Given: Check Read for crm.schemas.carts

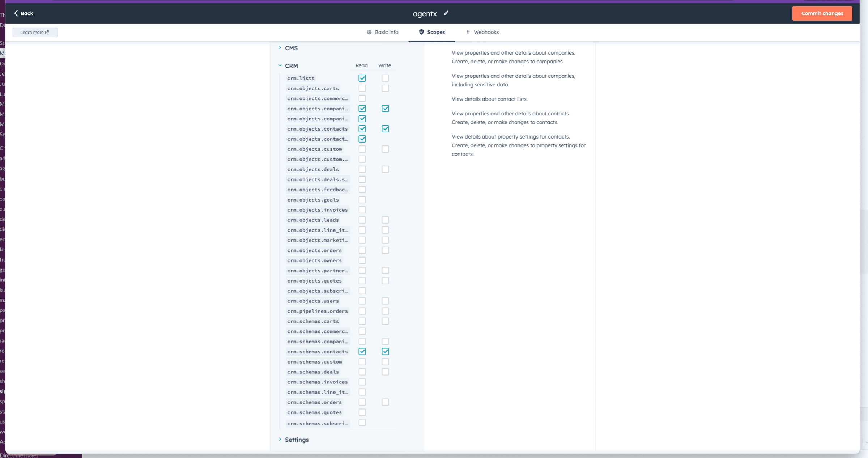Looking at the screenshot, I should click(x=362, y=321).
